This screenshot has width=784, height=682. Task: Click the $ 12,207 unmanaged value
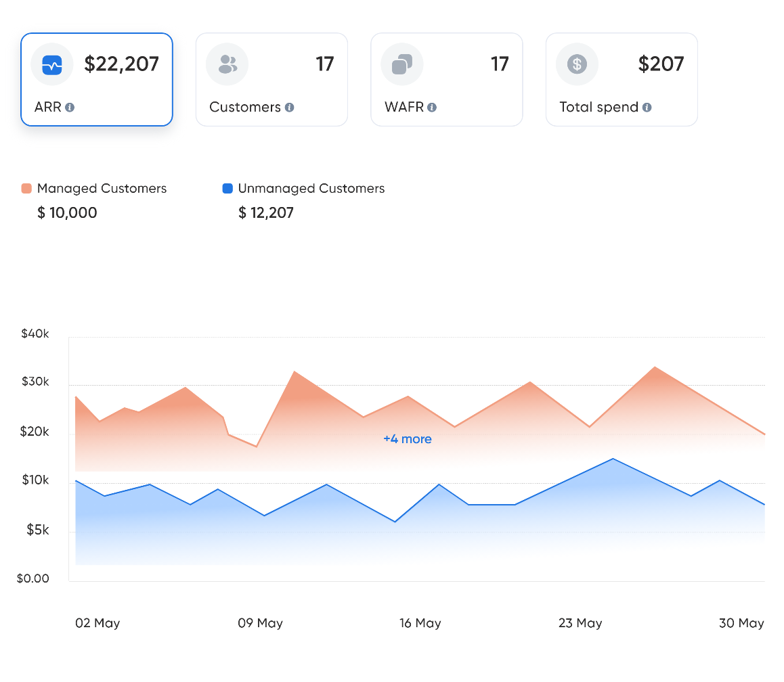[x=266, y=213]
